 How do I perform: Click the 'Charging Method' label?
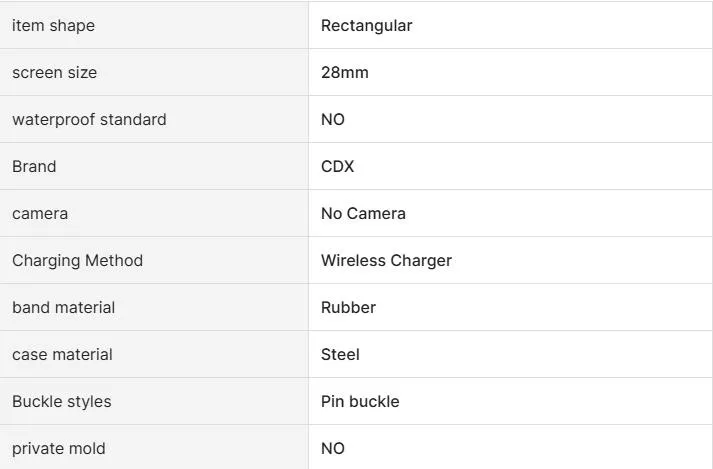[x=77, y=261]
